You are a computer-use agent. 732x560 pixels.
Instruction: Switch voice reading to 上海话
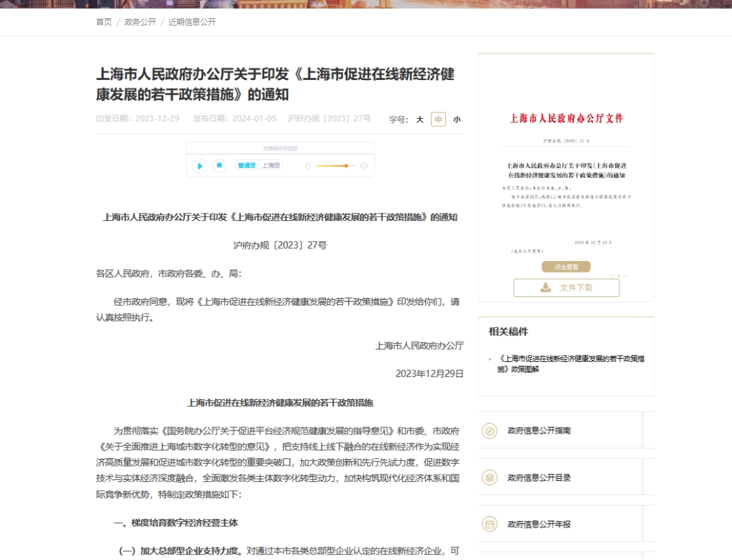[x=270, y=165]
